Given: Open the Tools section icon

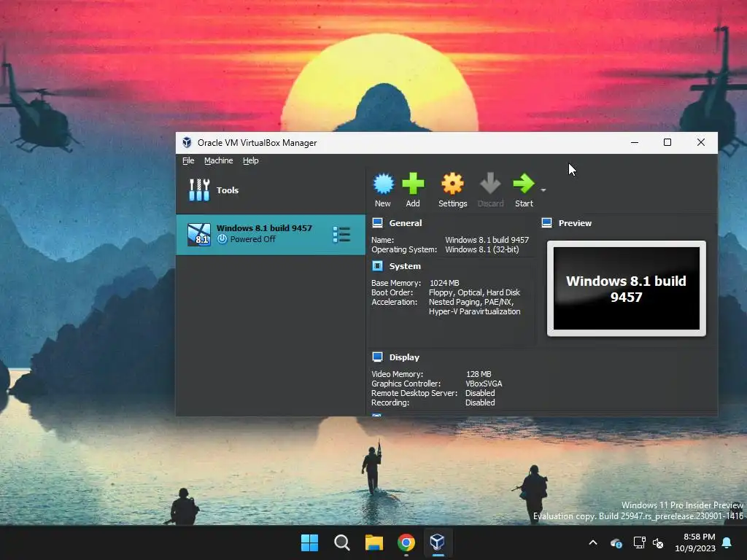Looking at the screenshot, I should pos(199,190).
